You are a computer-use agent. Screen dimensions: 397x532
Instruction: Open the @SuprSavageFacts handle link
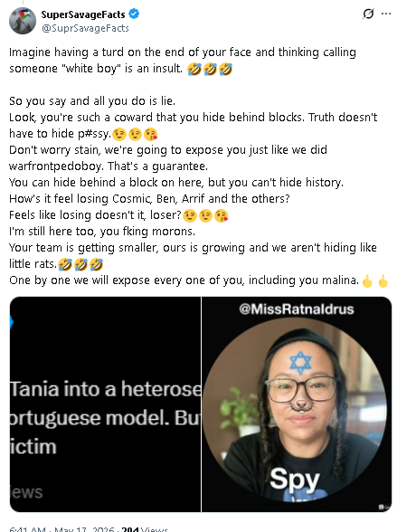[x=85, y=28]
